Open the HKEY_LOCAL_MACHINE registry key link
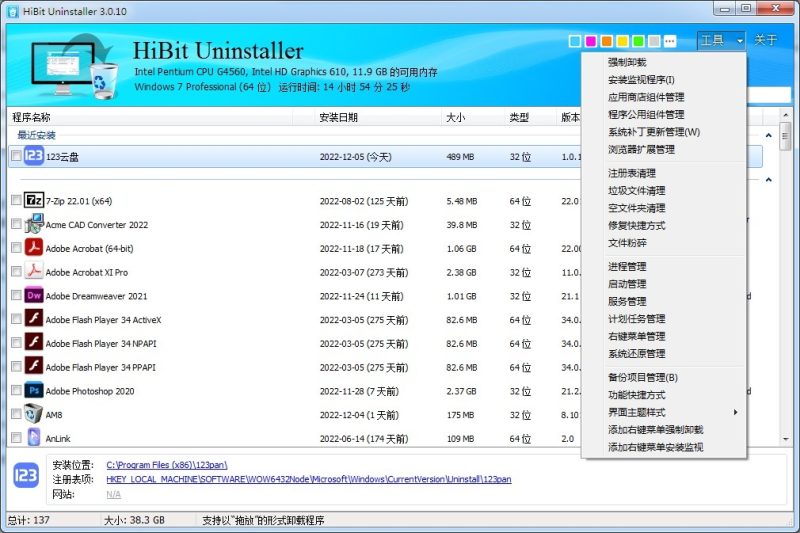 (x=309, y=479)
